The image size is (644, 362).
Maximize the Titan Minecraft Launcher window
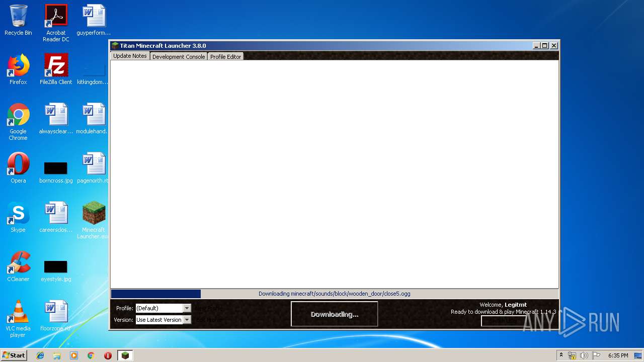click(544, 46)
